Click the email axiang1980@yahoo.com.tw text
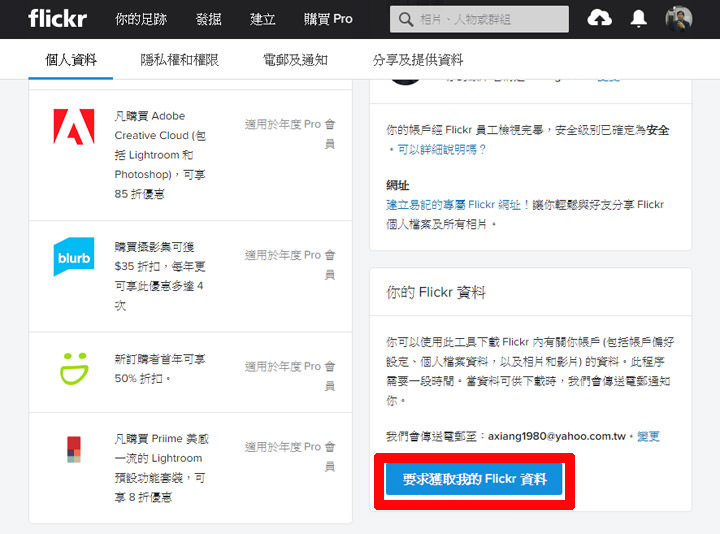Image resolution: width=720 pixels, height=534 pixels. [557, 436]
